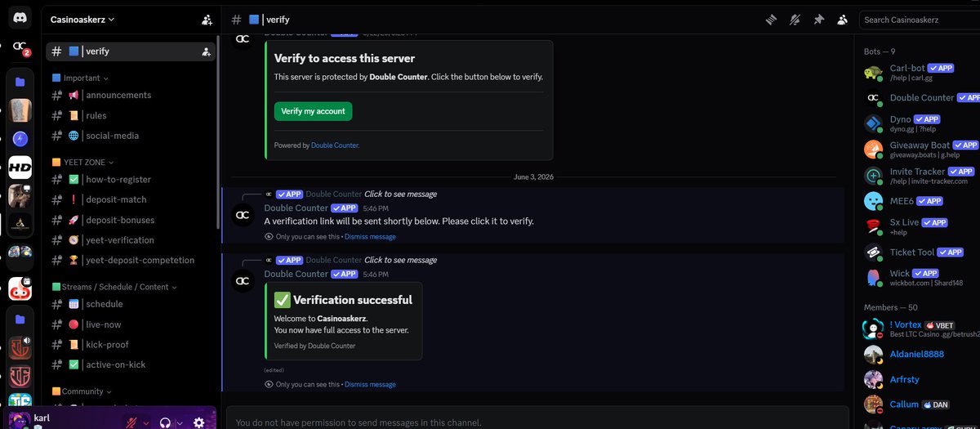Toggle headphones deafen in user panel
The height and width of the screenshot is (429, 980).
pyautogui.click(x=165, y=422)
